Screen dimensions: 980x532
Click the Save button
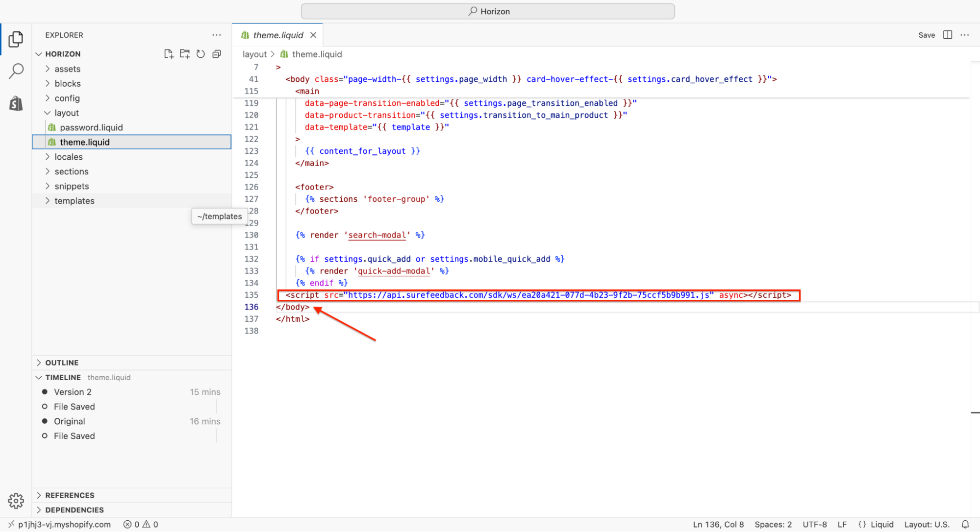tap(926, 35)
